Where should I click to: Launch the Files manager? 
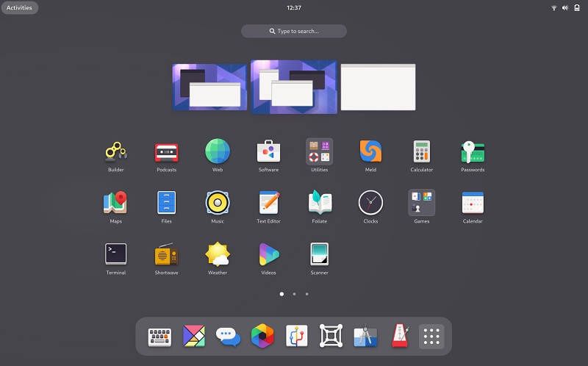(167, 203)
